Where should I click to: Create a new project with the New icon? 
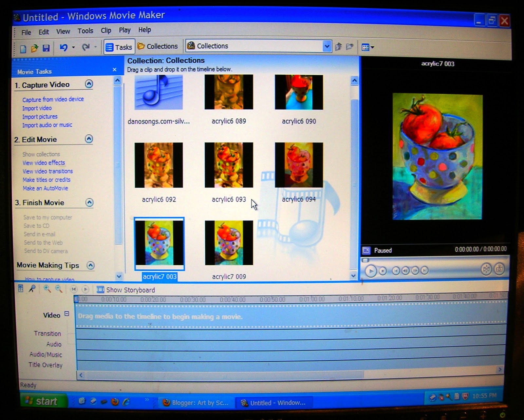[23, 49]
